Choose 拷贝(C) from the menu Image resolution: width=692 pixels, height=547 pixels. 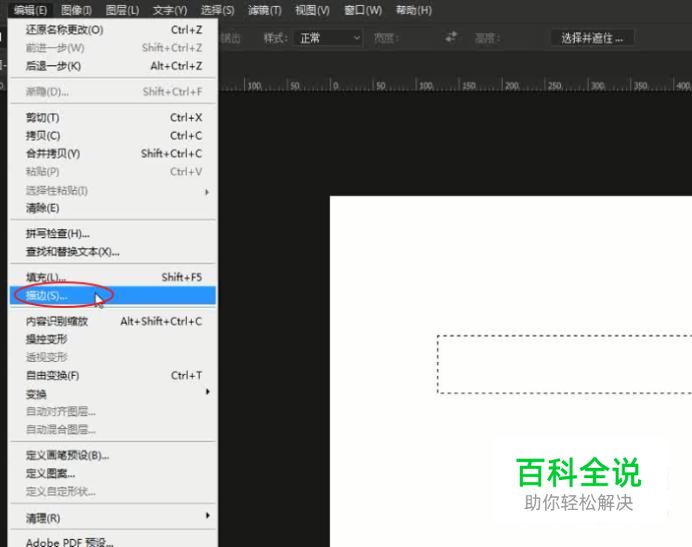[x=113, y=136]
